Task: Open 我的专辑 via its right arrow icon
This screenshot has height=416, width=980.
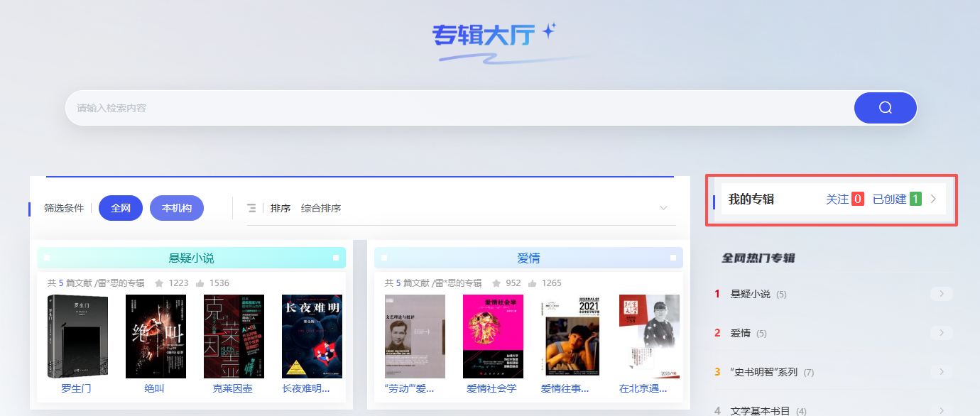Action: pos(933,199)
